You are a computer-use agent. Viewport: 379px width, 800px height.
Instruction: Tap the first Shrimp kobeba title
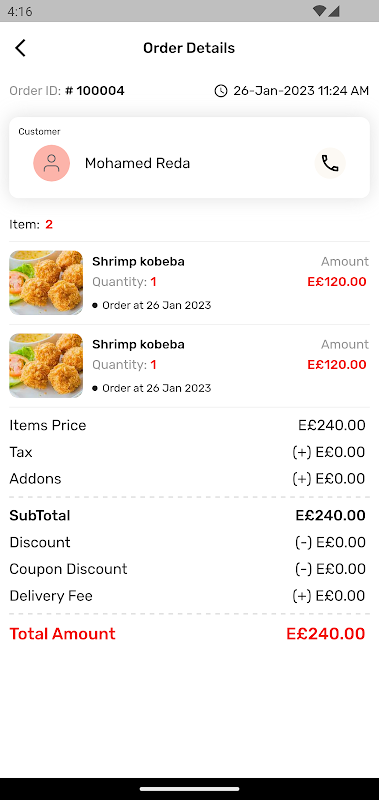coord(138,262)
